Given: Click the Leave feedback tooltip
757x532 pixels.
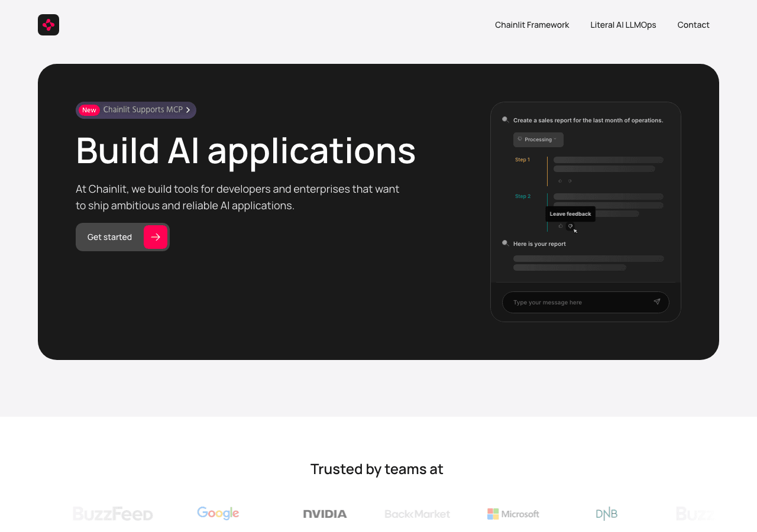Looking at the screenshot, I should tap(570, 214).
